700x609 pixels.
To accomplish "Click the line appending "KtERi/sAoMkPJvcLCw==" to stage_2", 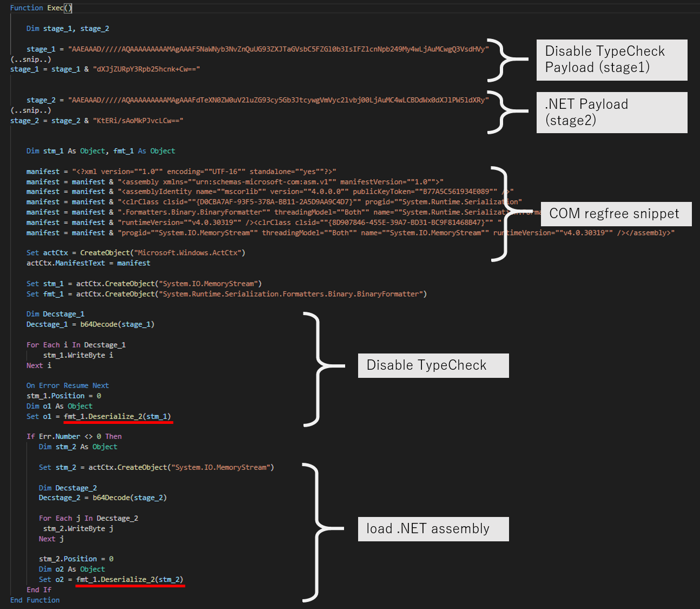I will click(x=97, y=121).
